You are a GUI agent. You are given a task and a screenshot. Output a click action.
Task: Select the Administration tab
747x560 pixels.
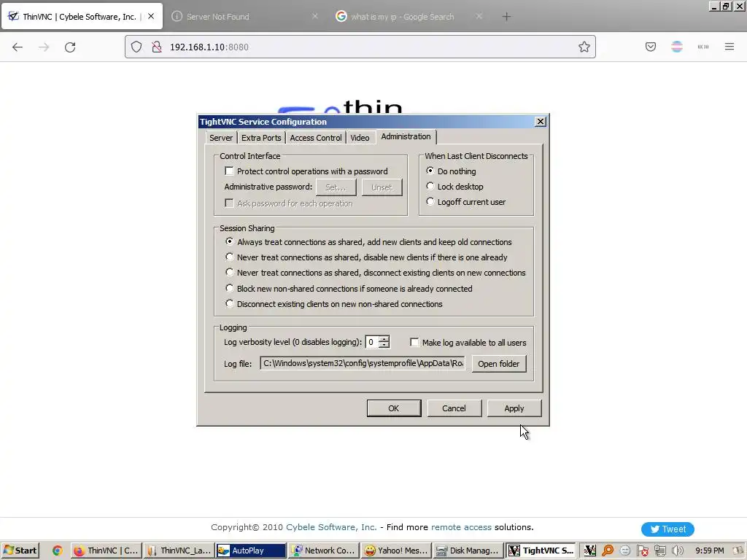click(406, 136)
